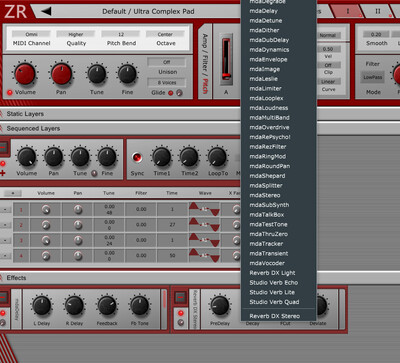This screenshot has width=400, height=363.
Task: Toggle the sequenced layer enable LED
Action: coord(3,163)
